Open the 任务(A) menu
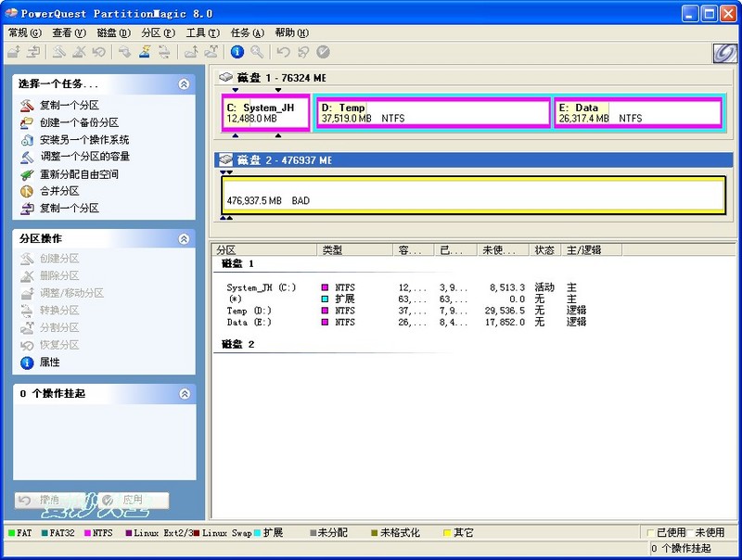The height and width of the screenshot is (560, 742). [247, 32]
